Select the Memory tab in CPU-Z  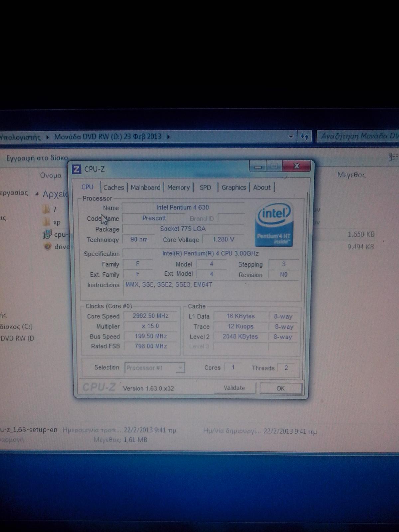(179, 188)
